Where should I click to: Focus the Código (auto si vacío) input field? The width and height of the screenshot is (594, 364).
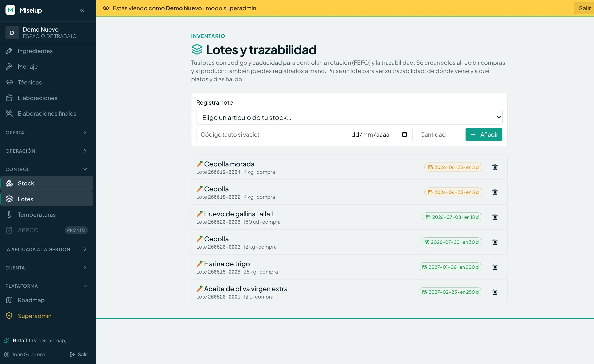tap(270, 134)
